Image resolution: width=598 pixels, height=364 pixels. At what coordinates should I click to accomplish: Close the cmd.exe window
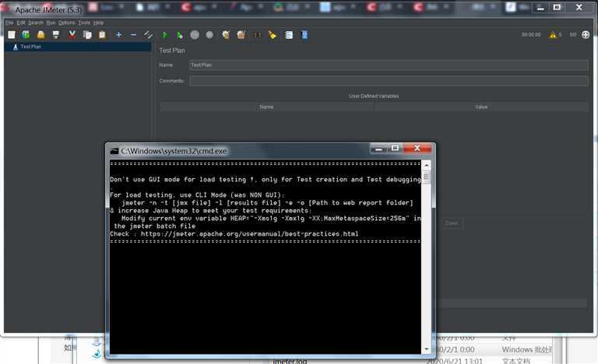(417, 148)
